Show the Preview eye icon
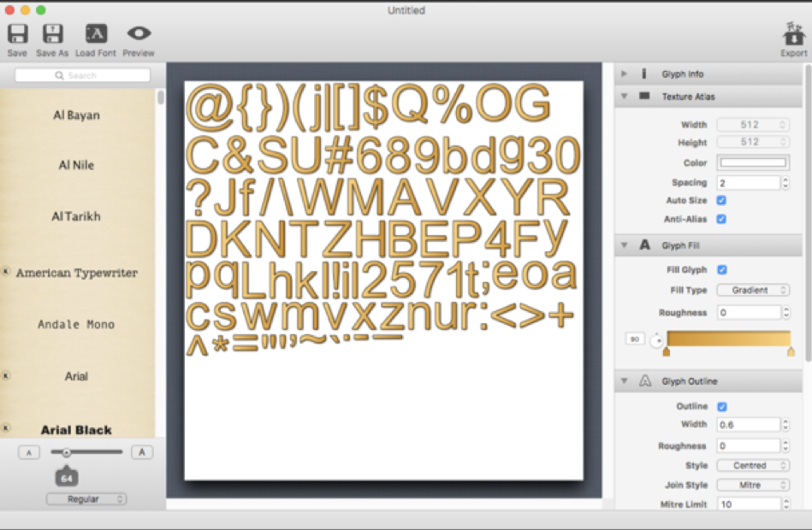Screen dimensions: 812x530 point(139,33)
